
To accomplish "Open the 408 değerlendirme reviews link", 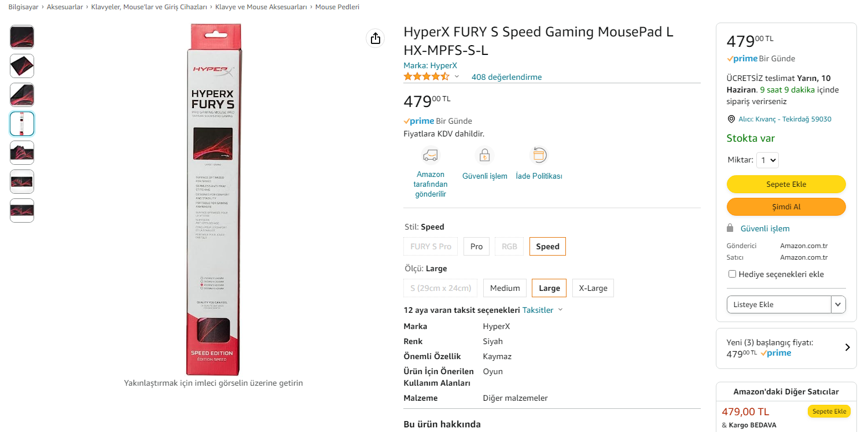I will (506, 77).
